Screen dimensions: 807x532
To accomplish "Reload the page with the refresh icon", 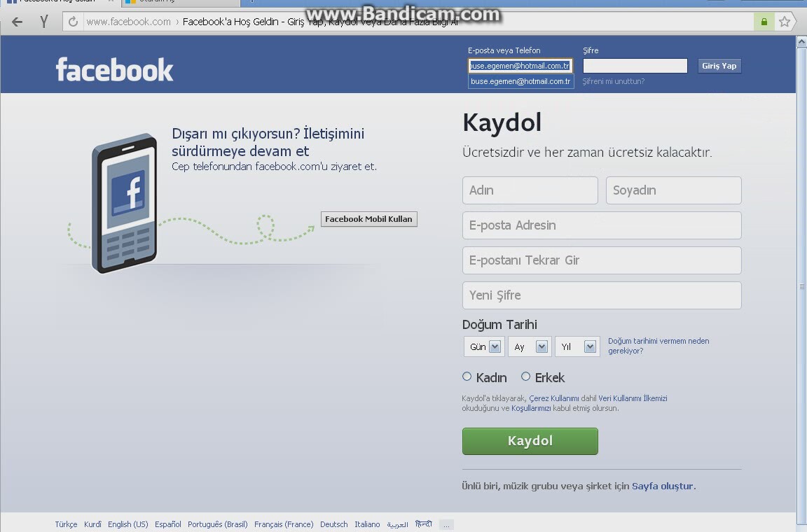I will [x=73, y=22].
